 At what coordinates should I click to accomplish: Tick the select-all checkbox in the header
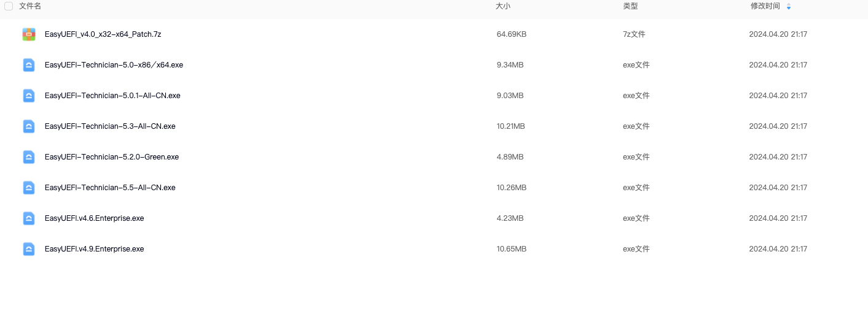click(9, 6)
